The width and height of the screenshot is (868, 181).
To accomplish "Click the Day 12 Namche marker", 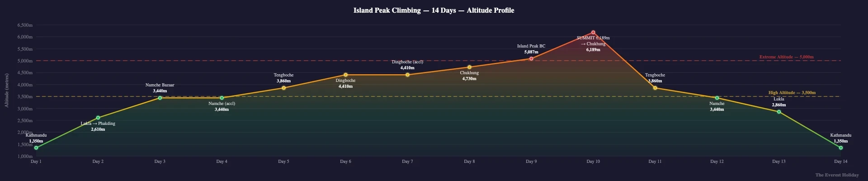I will click(717, 98).
